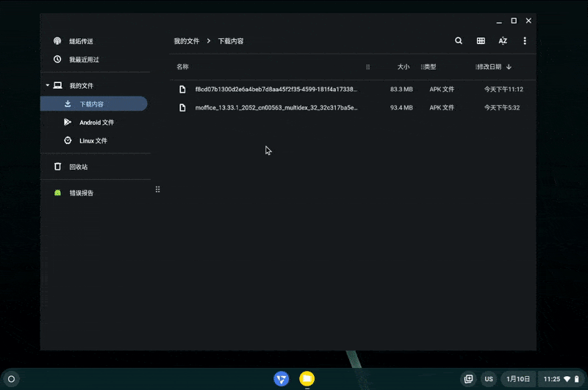Open the nearby share sidebar entry
588x390 pixels.
[x=96, y=41]
